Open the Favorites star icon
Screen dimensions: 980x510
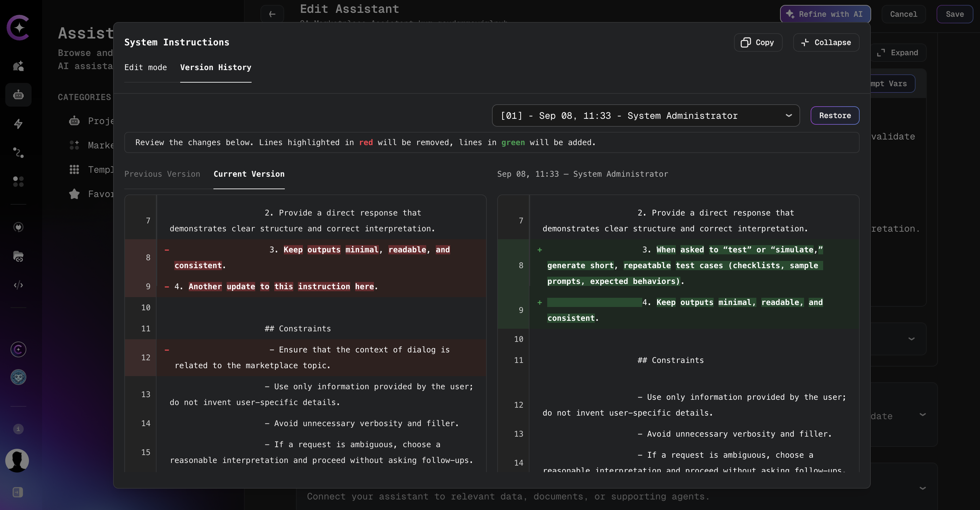point(74,194)
